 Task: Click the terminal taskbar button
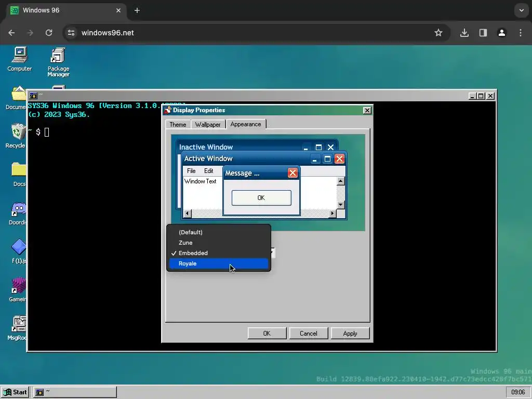tap(75, 392)
